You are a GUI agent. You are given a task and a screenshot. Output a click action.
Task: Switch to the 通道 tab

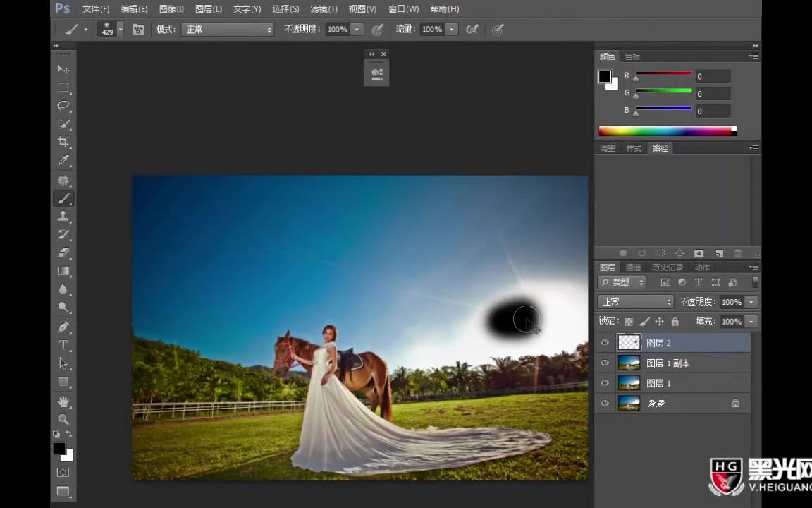click(x=633, y=267)
